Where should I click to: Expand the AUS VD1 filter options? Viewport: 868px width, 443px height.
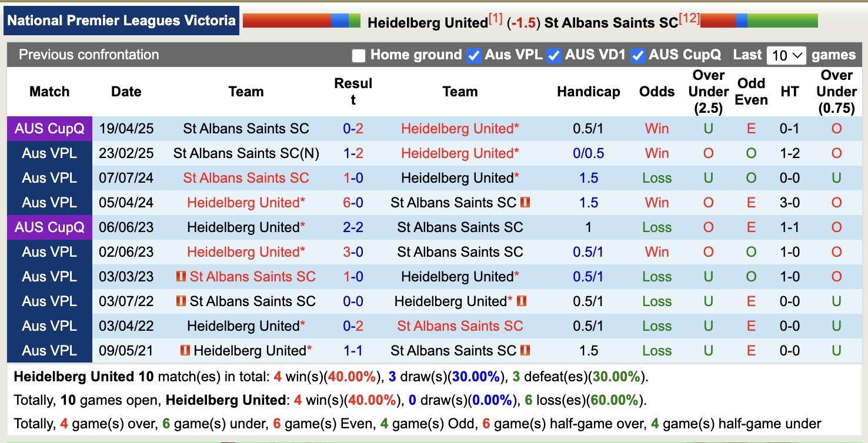click(x=553, y=55)
